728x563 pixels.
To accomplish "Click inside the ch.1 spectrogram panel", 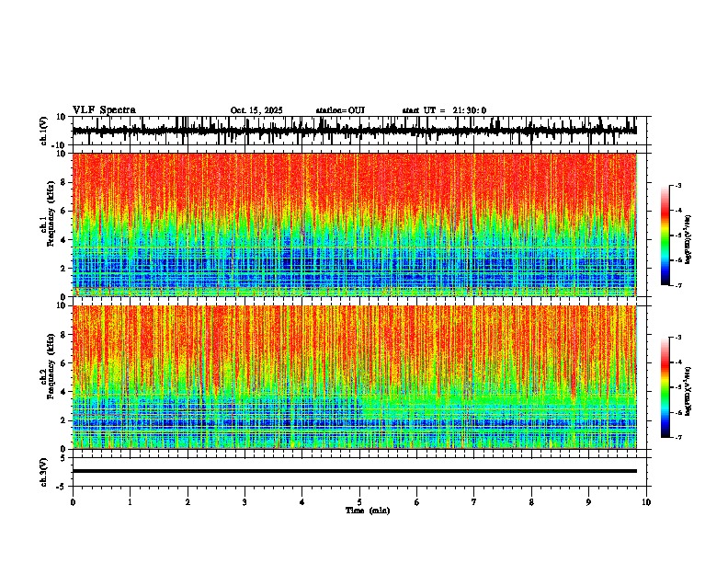I will point(355,224).
